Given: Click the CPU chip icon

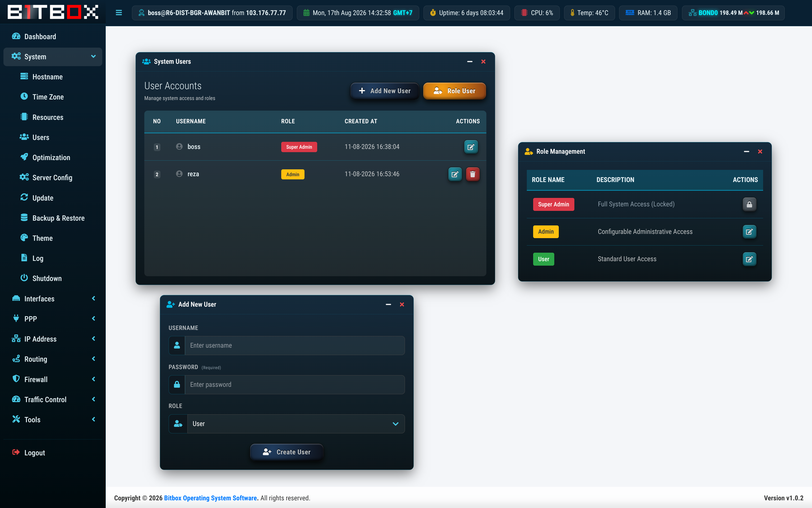Looking at the screenshot, I should (x=524, y=13).
